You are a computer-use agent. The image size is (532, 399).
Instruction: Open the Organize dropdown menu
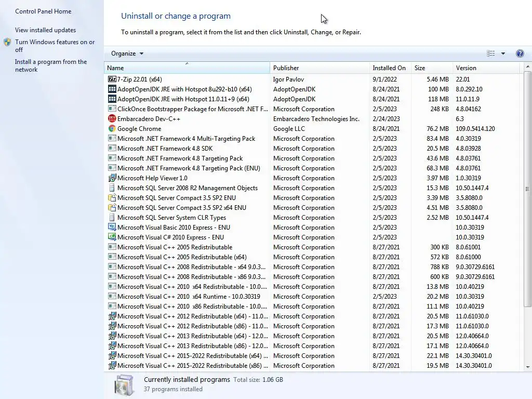click(127, 54)
